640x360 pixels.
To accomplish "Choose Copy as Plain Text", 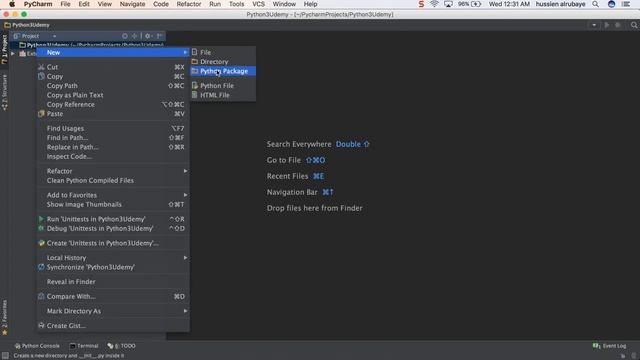I will click(x=113, y=95).
